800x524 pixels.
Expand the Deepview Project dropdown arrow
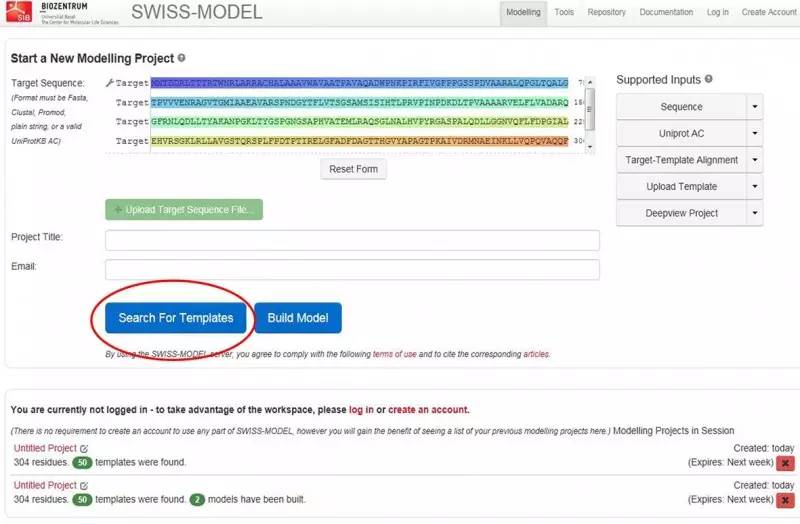755,213
